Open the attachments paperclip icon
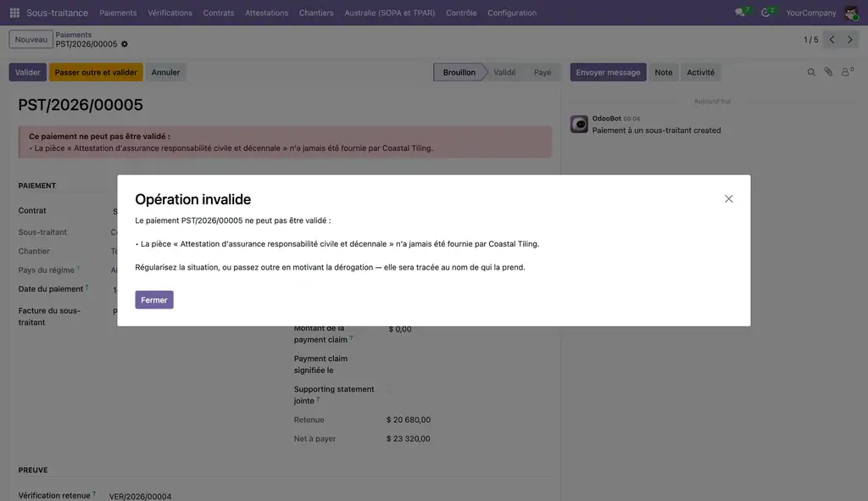 point(828,72)
